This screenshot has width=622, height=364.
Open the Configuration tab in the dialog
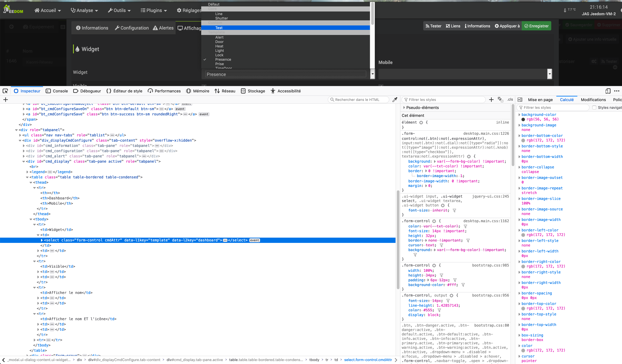pos(132,28)
